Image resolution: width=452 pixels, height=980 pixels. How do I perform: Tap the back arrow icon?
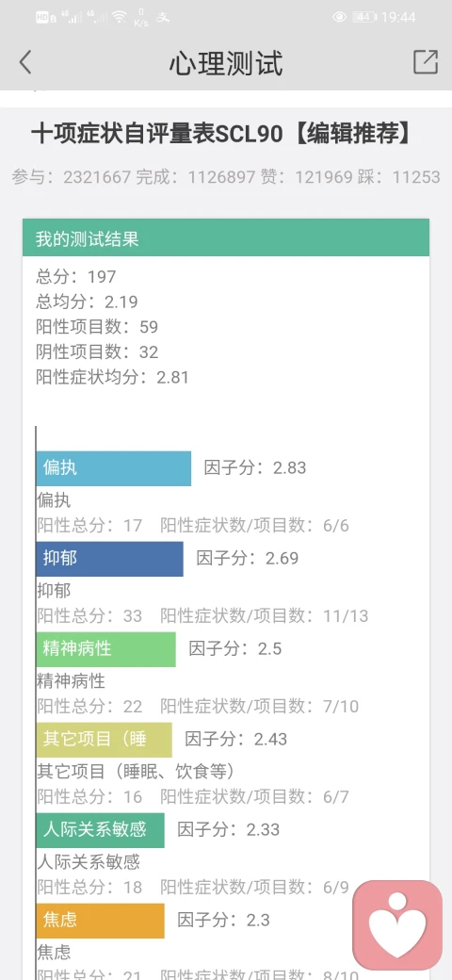(25, 62)
